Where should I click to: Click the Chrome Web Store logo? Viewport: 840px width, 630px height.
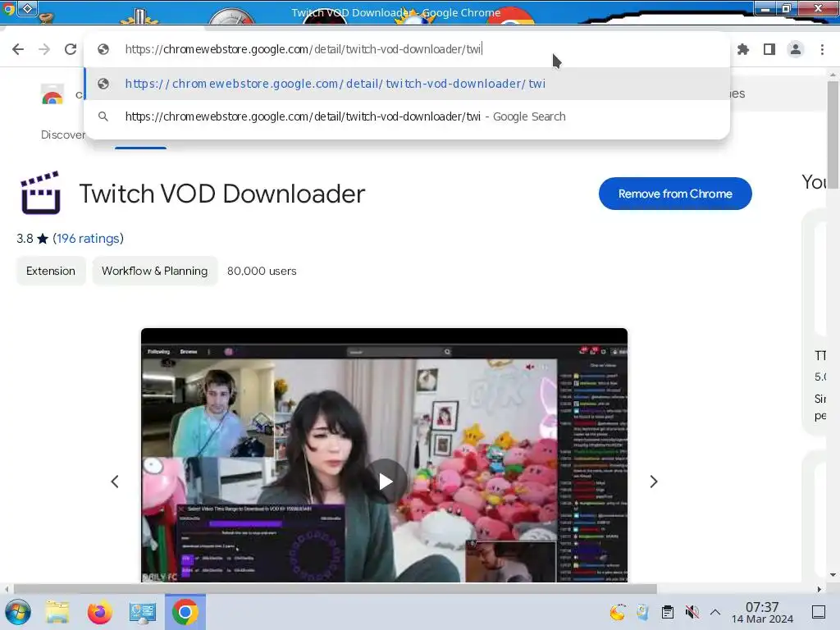coord(52,94)
